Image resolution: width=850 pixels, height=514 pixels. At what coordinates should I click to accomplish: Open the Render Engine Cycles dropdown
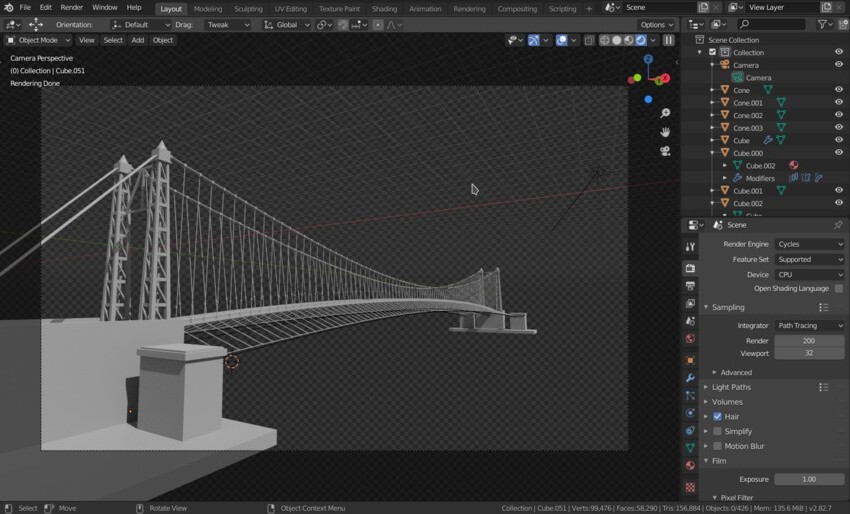click(x=809, y=244)
